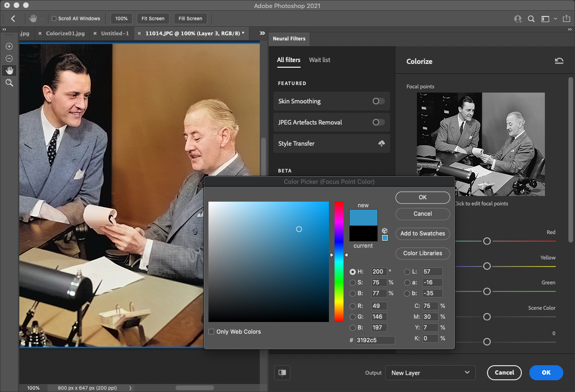Viewport: 575px width, 392px height.
Task: Select the Lab a radio button
Action: 407,282
